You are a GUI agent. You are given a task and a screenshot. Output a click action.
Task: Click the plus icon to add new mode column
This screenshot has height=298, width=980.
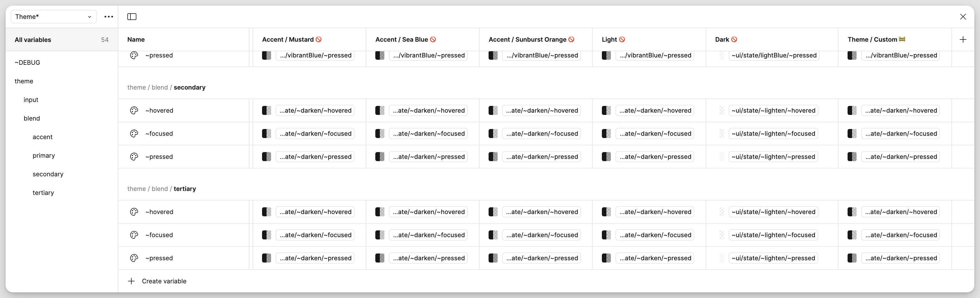(963, 39)
